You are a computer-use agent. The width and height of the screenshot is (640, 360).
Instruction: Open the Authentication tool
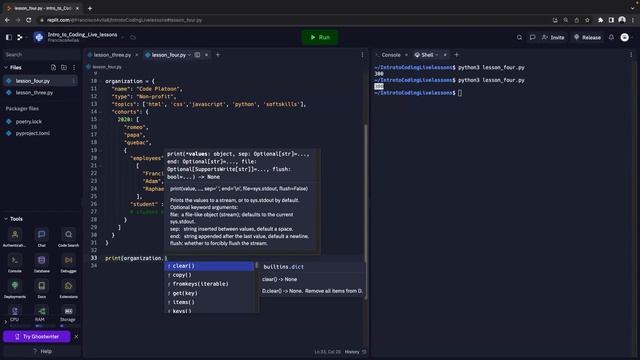point(15,238)
